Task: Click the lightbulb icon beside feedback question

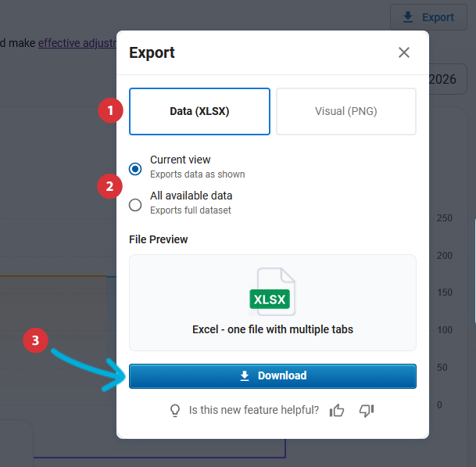Action: tap(175, 410)
